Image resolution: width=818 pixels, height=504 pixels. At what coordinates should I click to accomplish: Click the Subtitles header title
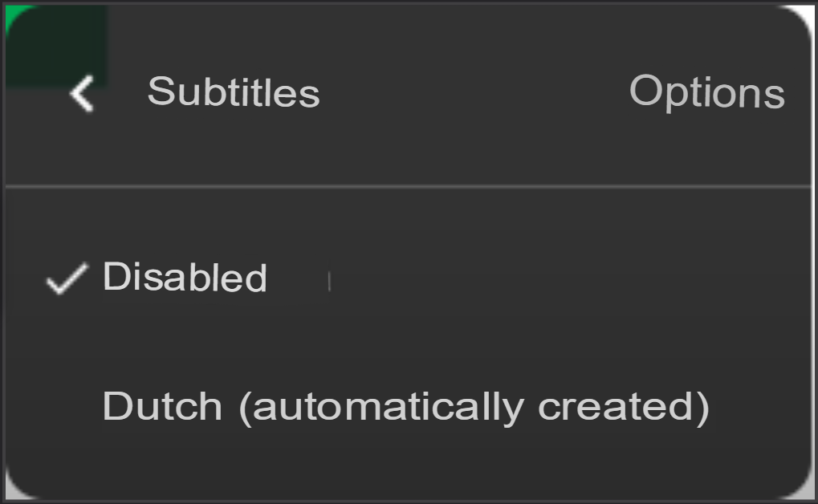click(234, 92)
